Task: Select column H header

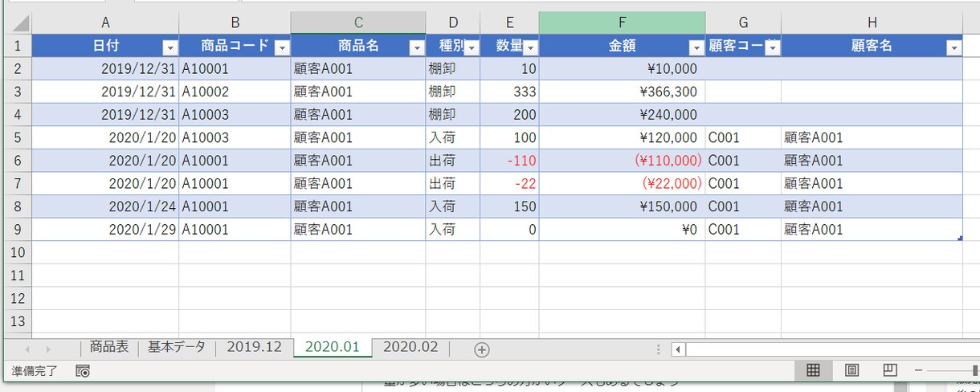Action: pyautogui.click(x=872, y=22)
